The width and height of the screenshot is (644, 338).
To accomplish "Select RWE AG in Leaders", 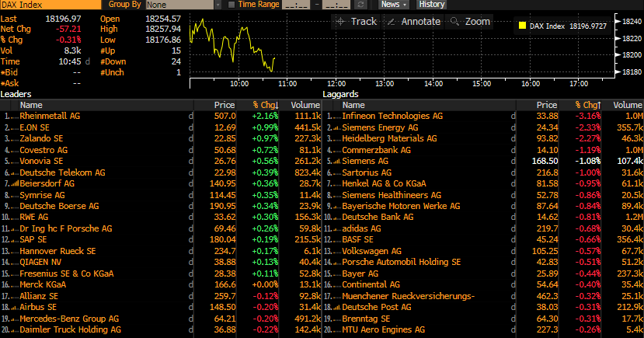I will [160, 218].
